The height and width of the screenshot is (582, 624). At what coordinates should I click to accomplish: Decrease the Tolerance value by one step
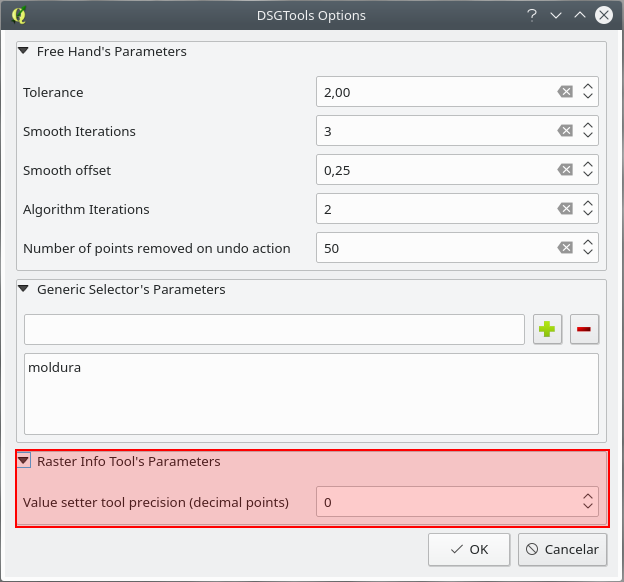click(588, 97)
